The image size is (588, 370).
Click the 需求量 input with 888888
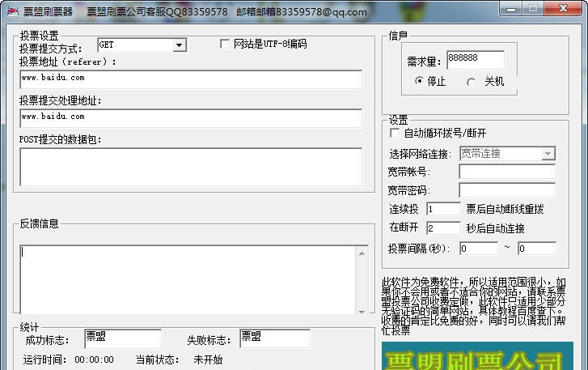pyautogui.click(x=476, y=60)
